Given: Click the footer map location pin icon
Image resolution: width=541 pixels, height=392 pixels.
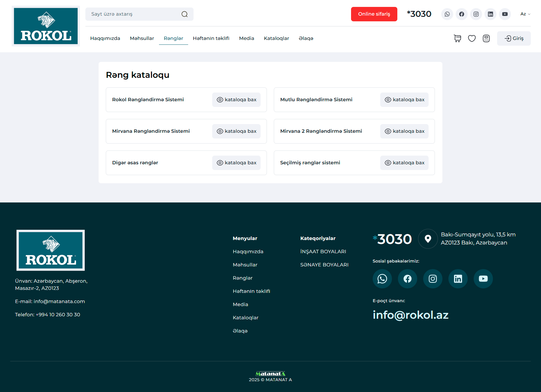Looking at the screenshot, I should [428, 239].
